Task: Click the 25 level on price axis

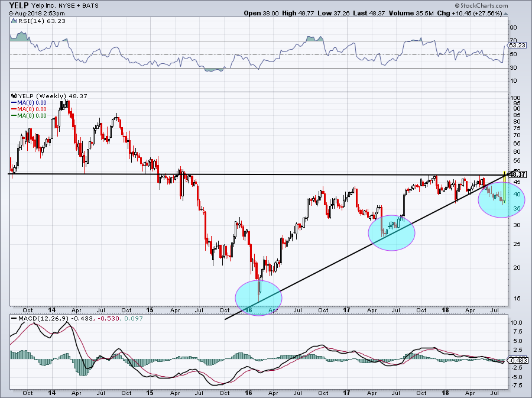Action: click(517, 244)
